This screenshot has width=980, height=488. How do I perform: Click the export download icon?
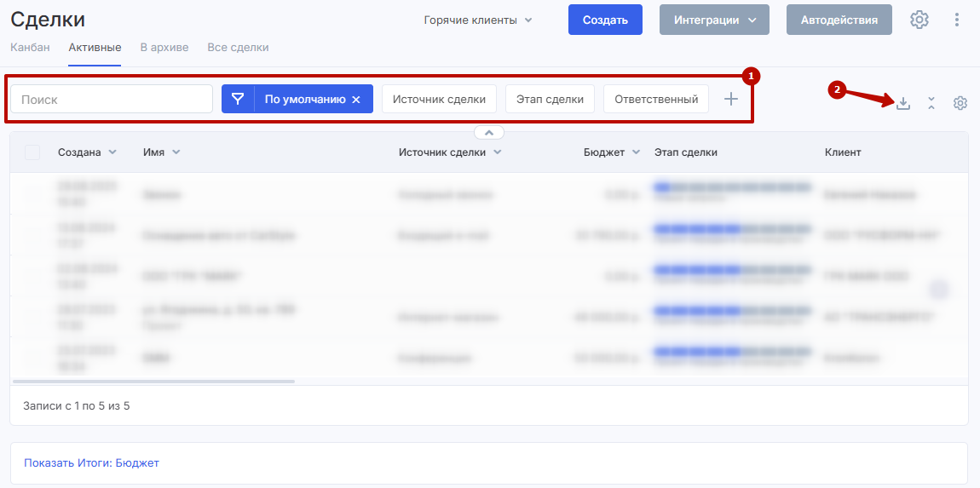point(903,103)
